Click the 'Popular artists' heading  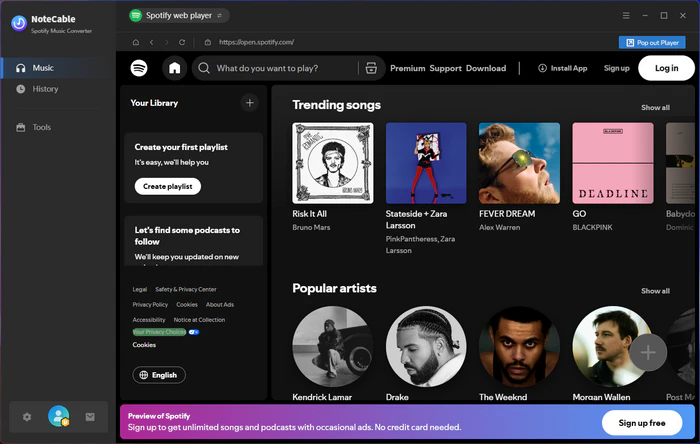(x=334, y=289)
